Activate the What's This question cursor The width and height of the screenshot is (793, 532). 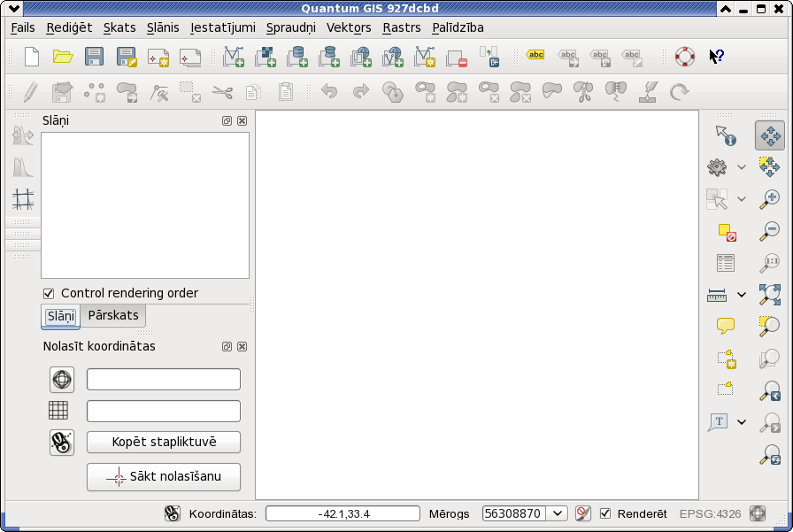pos(717,56)
